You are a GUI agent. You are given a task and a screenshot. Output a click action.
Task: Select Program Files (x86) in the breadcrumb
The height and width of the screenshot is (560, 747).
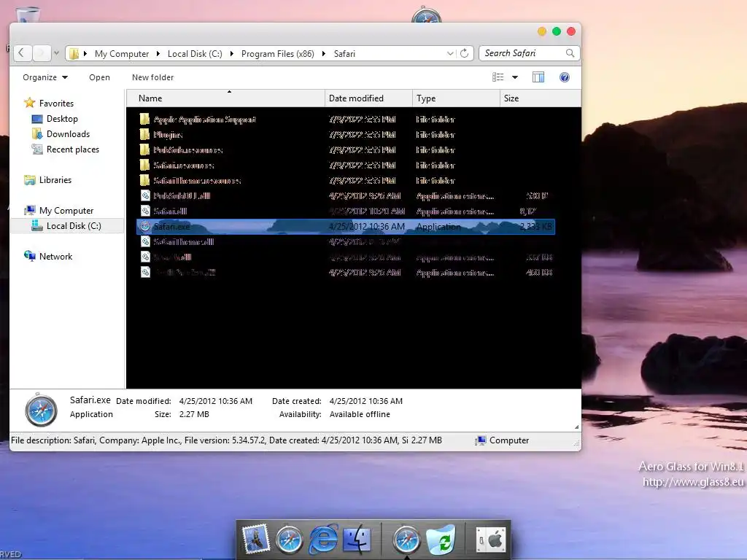pos(278,54)
